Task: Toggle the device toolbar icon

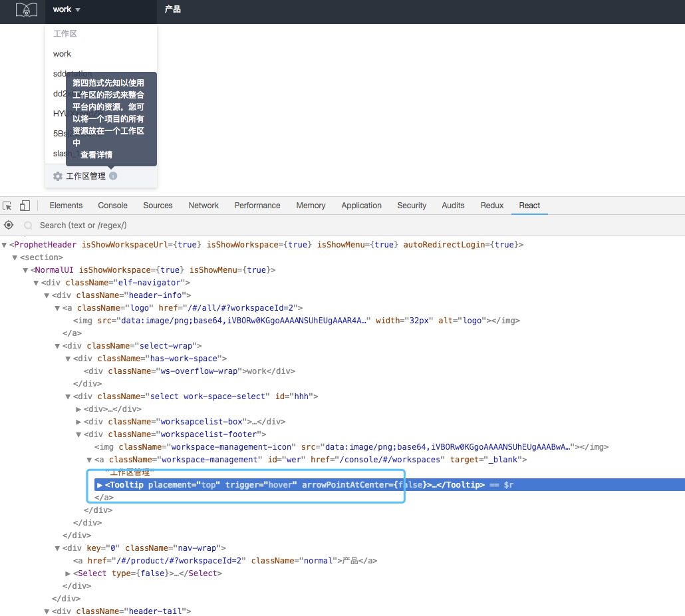Action: click(25, 206)
